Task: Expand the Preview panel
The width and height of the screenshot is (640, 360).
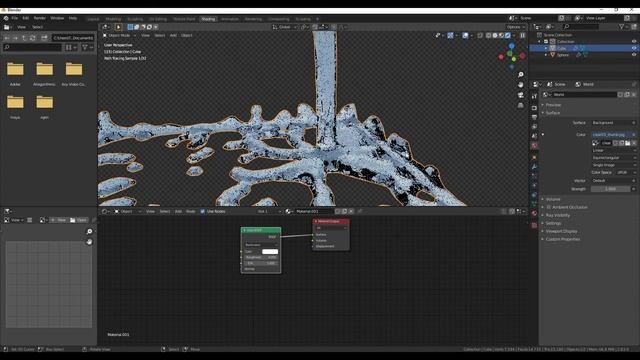Action: [x=553, y=105]
